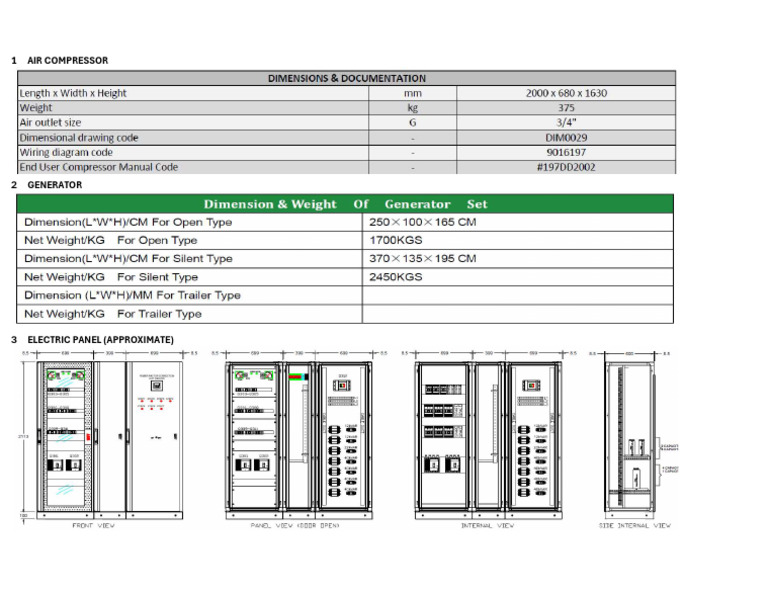Click the internal view panel drawing
The height and width of the screenshot is (594, 768).
[488, 440]
